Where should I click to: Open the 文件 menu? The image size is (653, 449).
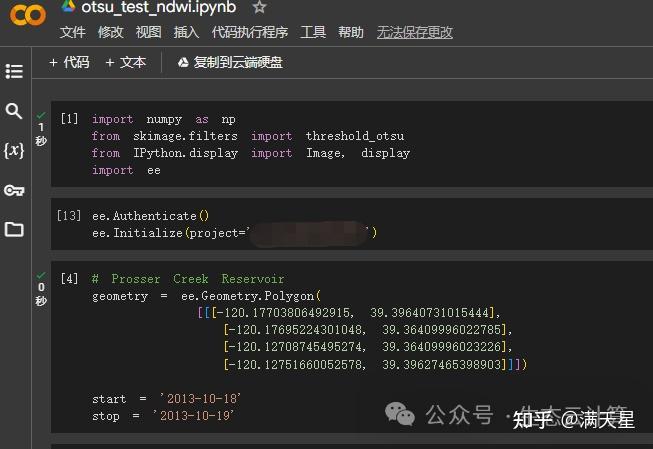pos(72,32)
